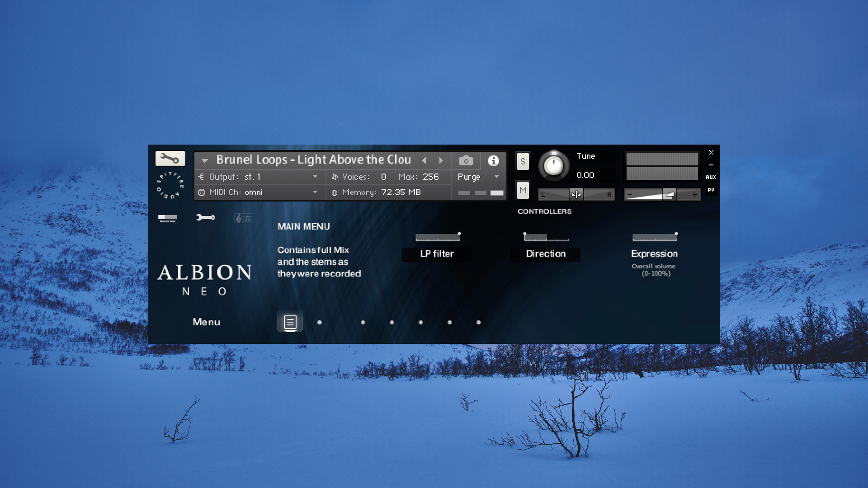Close the instrument with the X button

point(711,152)
